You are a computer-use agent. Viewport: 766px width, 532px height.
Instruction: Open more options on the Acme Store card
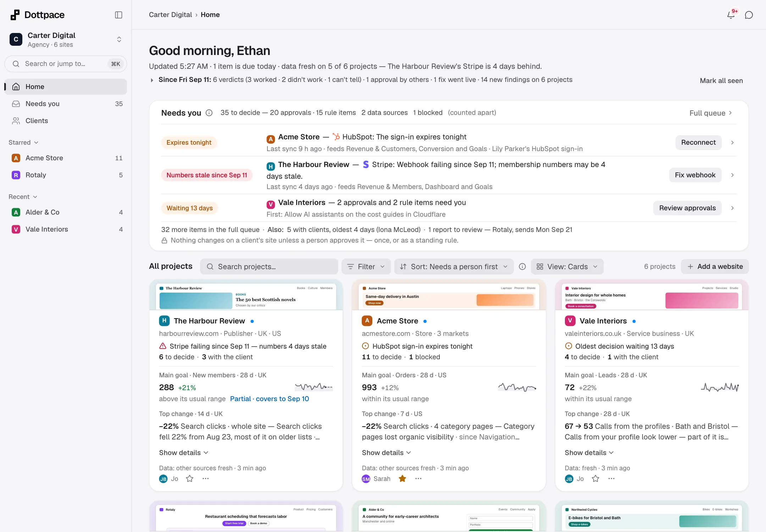click(418, 478)
